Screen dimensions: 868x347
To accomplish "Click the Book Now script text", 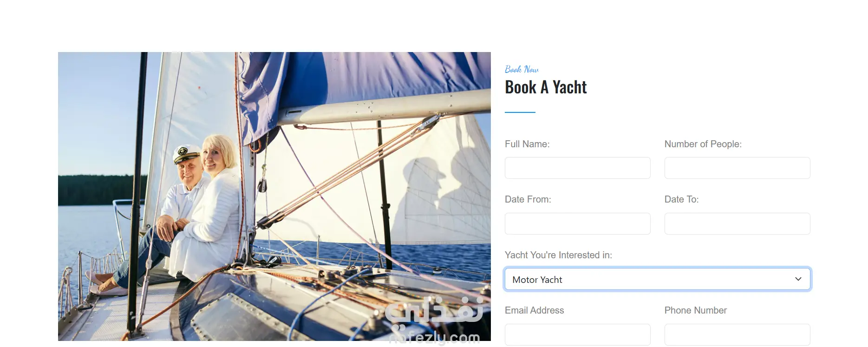I will (522, 69).
